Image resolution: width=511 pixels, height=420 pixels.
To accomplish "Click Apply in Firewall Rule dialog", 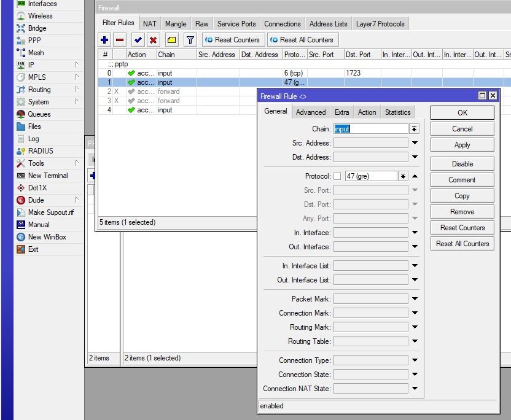I will click(462, 145).
